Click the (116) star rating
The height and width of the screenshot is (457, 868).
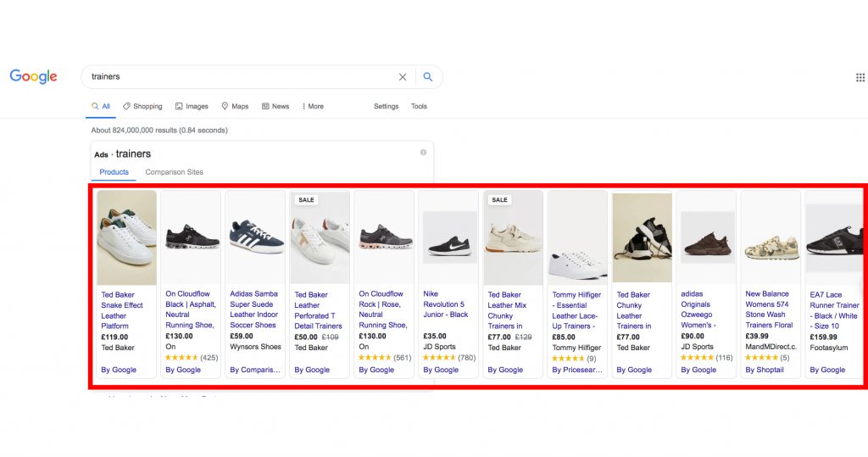click(x=707, y=358)
